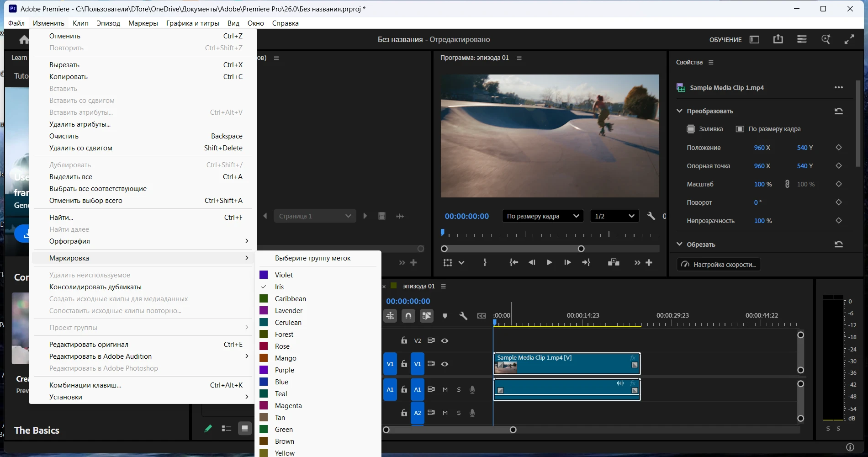Collapse the Обрезать section
This screenshot has height=457, width=868.
(679, 244)
